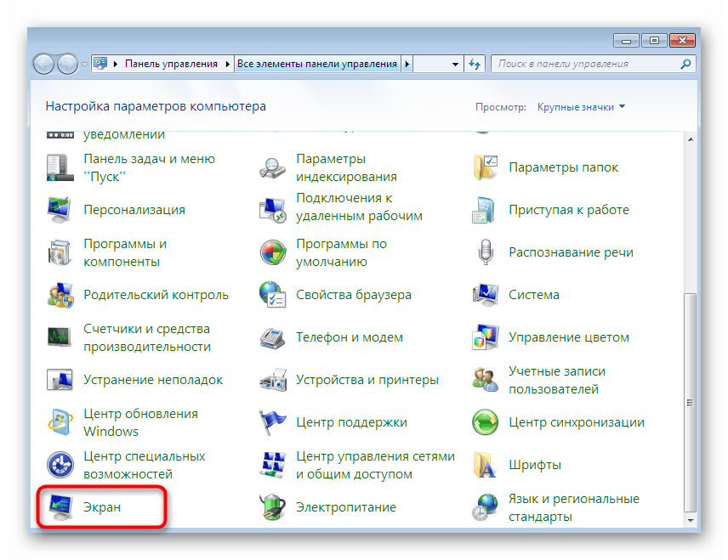Open the Родительский контроль link text

pyautogui.click(x=156, y=295)
